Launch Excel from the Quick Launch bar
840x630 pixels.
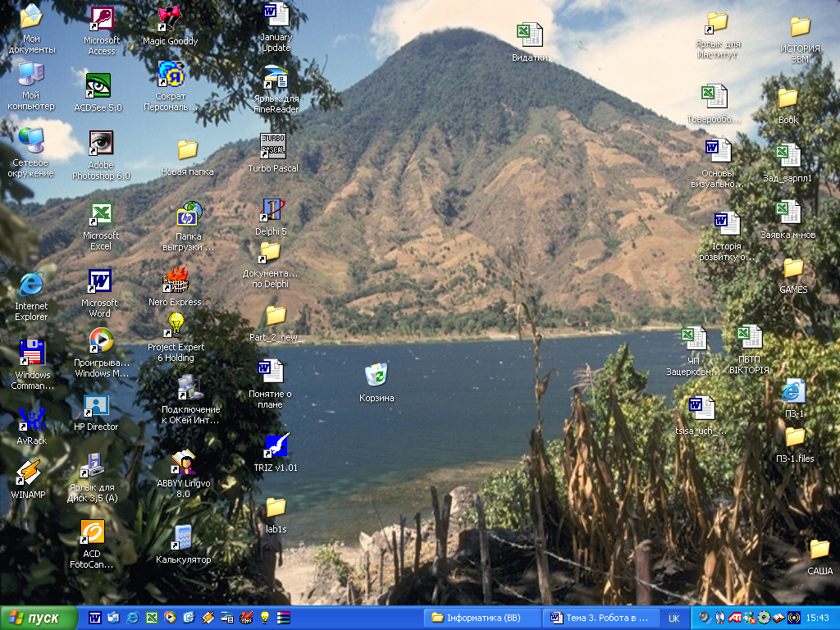point(152,618)
